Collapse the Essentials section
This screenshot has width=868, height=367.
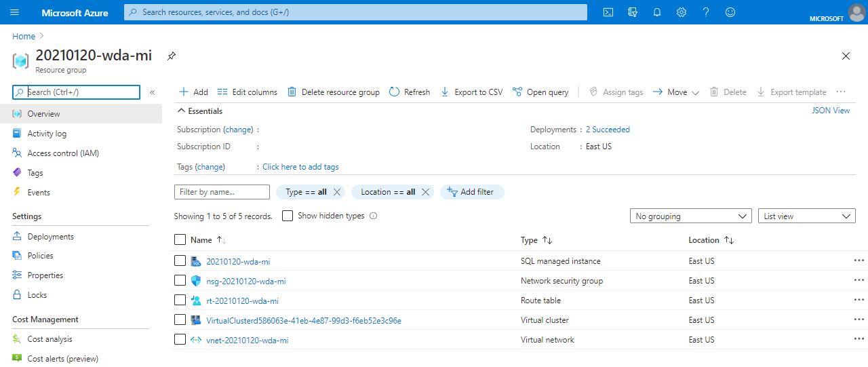coord(181,111)
